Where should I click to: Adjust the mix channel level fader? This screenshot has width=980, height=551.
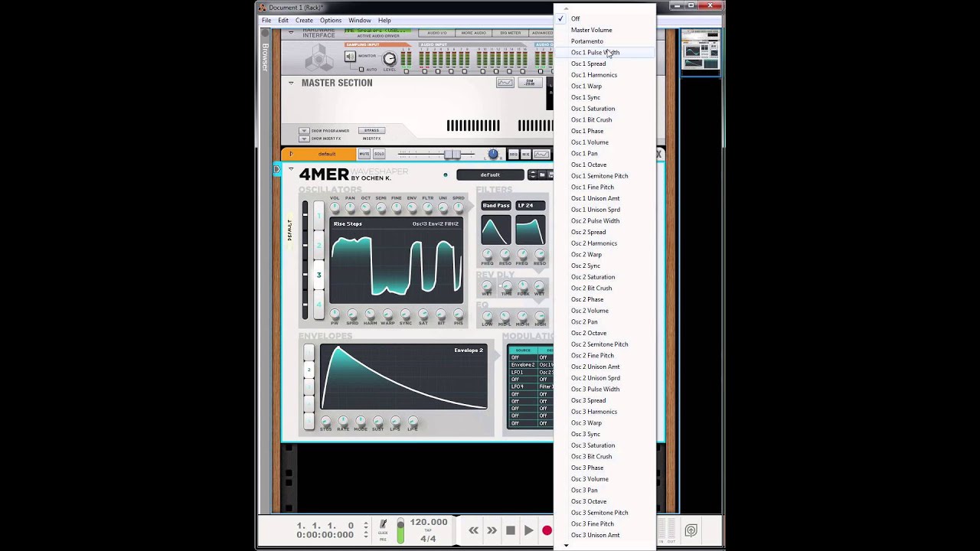point(452,154)
